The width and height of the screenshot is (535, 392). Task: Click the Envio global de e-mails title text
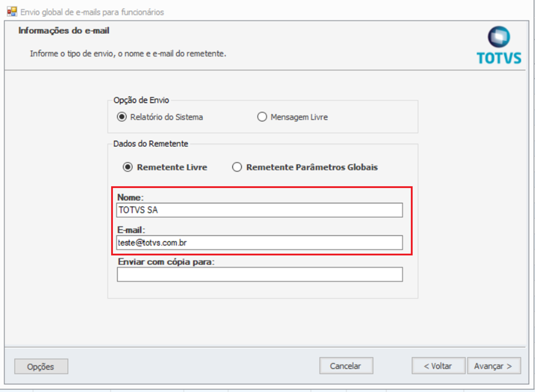(92, 12)
